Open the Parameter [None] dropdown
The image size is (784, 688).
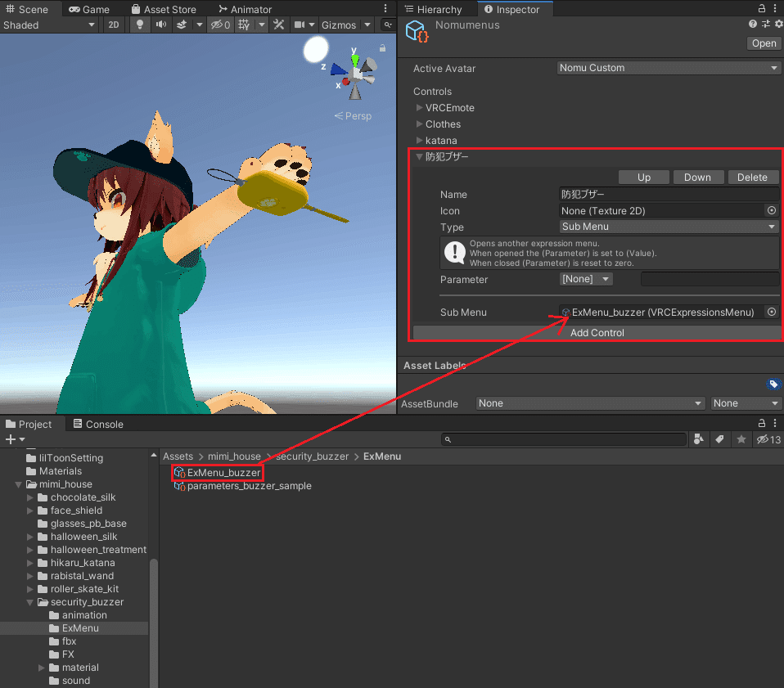[585, 279]
